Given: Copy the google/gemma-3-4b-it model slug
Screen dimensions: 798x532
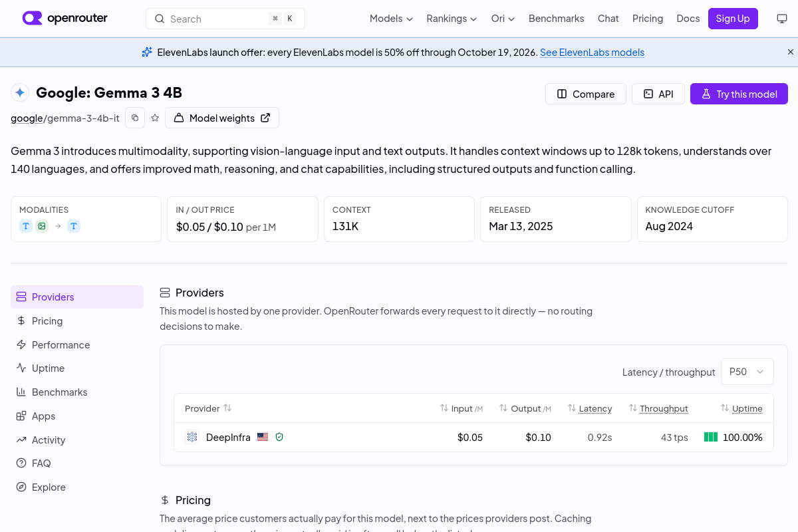Looking at the screenshot, I should click(135, 118).
